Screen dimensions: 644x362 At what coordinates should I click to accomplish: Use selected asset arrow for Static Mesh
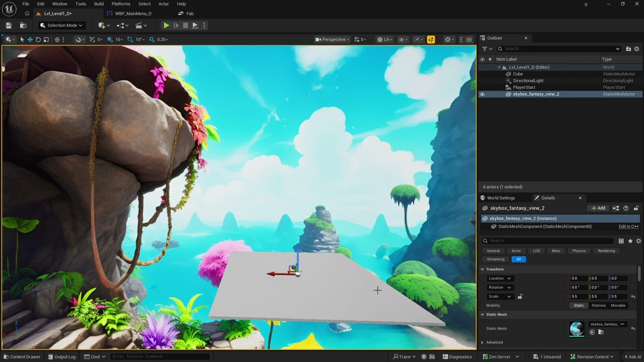(x=592, y=332)
